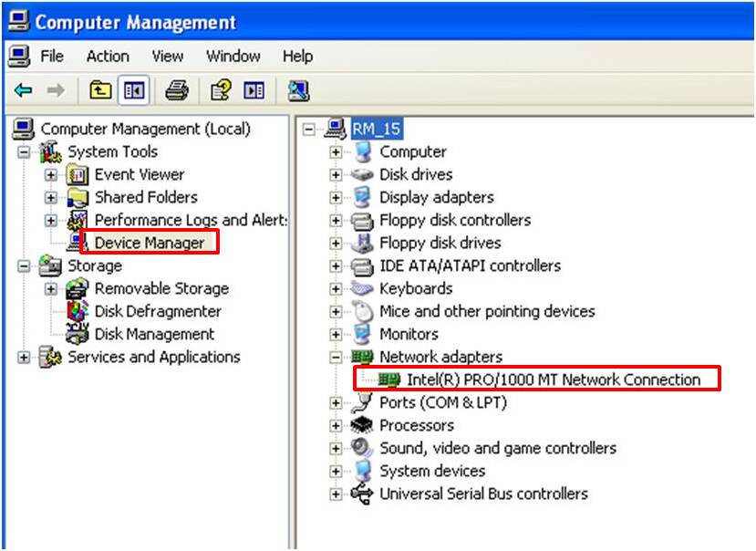Expand the Services and Applications node
Screen dimensions: 756x551
[24, 358]
